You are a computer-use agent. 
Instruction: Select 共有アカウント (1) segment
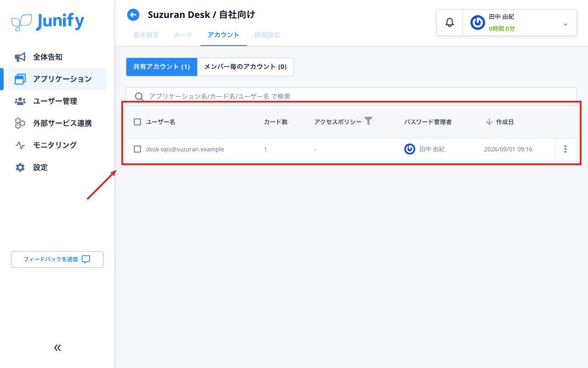coord(162,67)
